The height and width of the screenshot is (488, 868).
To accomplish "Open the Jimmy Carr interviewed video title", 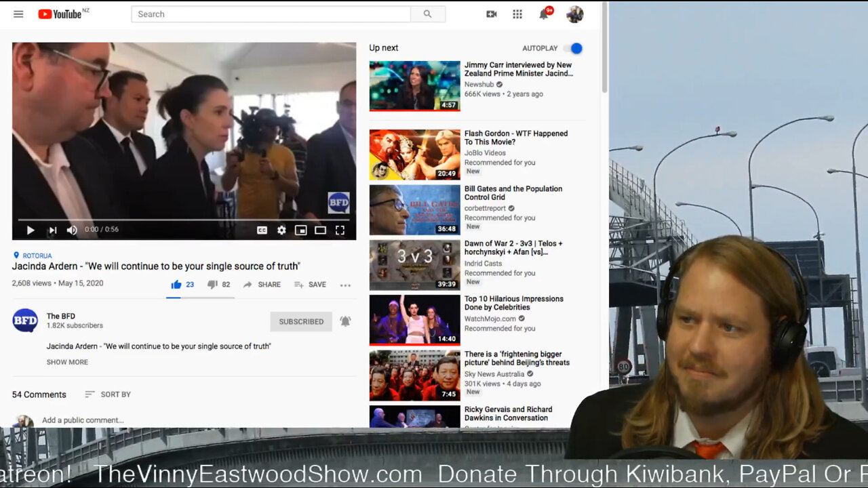I will click(518, 69).
